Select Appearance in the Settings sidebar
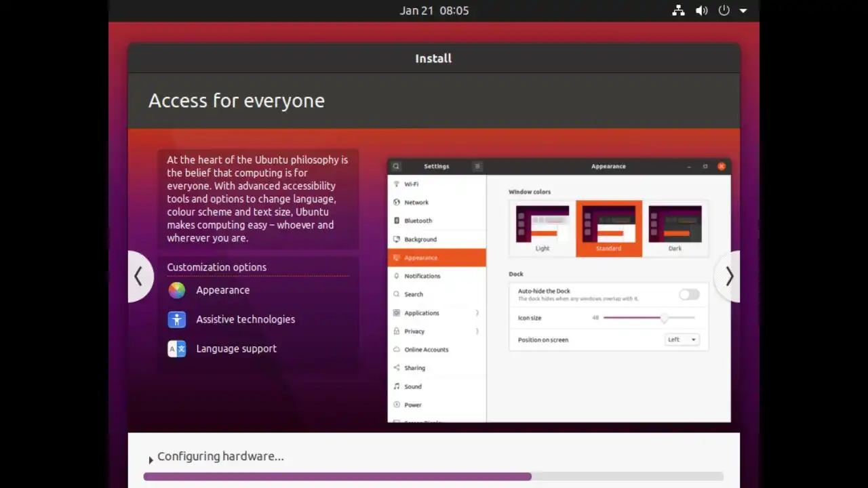Screen dimensions: 868x488 pos(437,258)
